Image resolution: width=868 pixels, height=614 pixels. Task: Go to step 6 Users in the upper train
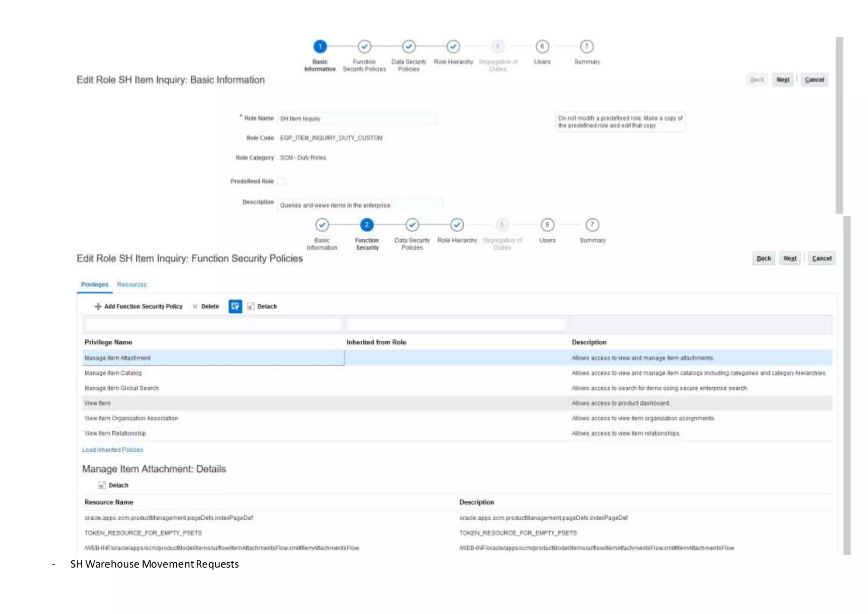[x=542, y=47]
